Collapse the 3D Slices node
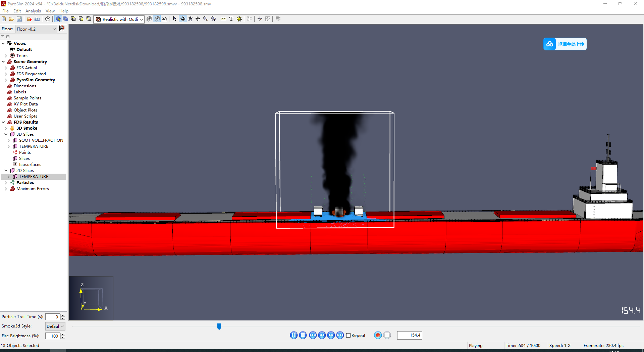Screen dimensions: 644x352 [6, 134]
